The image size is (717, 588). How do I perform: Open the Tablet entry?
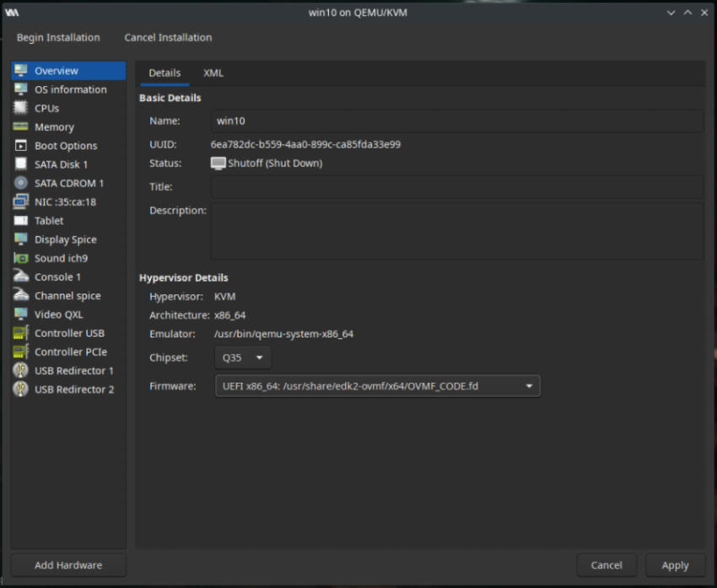[68, 220]
